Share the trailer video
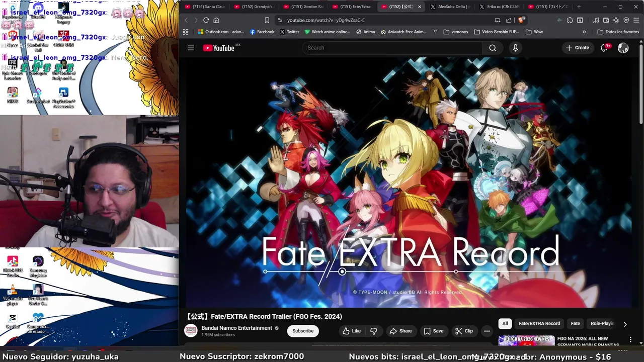Image resolution: width=644 pixels, height=362 pixels. pyautogui.click(x=400, y=331)
